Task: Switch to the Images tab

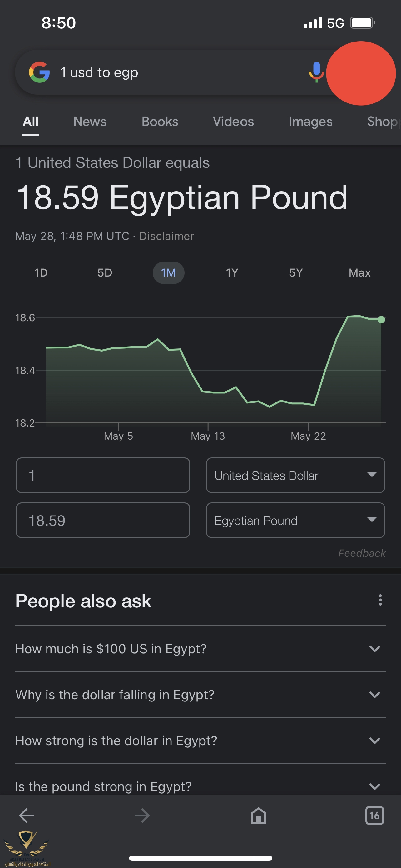Action: [310, 122]
